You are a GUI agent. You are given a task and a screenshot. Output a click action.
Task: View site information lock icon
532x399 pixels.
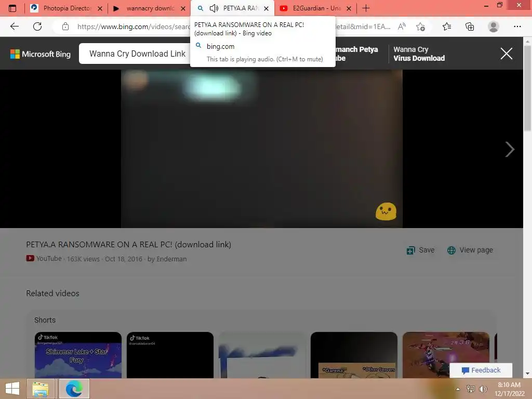[65, 26]
